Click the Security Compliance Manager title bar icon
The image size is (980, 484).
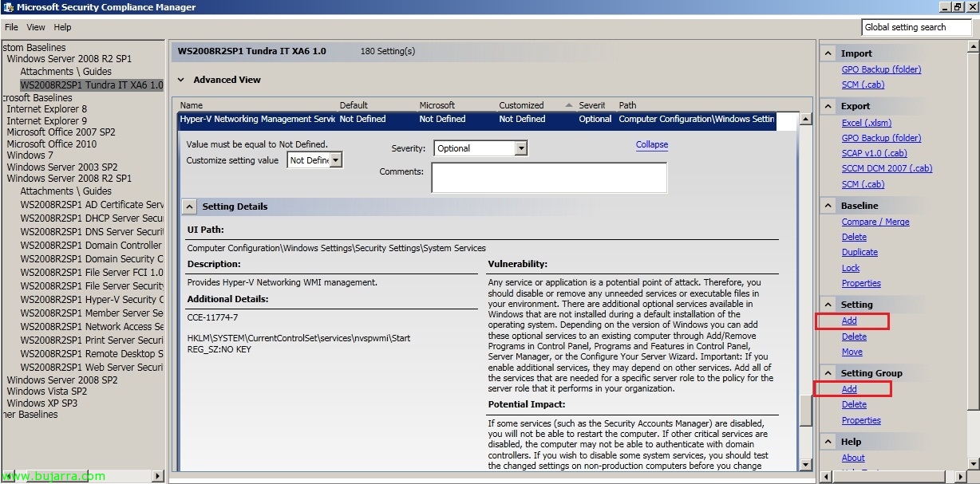pyautogui.click(x=7, y=7)
